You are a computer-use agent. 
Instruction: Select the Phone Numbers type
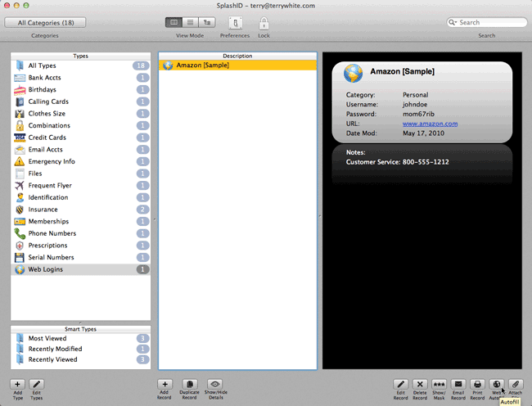tap(81, 233)
